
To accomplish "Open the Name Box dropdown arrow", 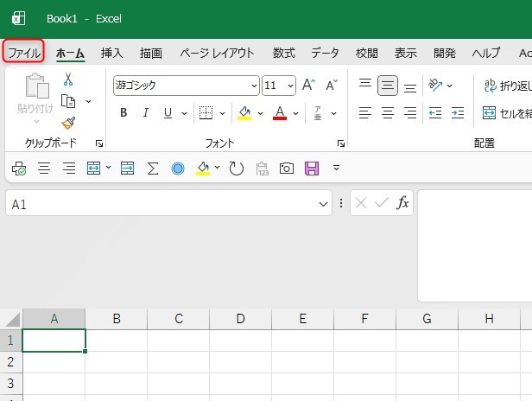I will coord(323,204).
